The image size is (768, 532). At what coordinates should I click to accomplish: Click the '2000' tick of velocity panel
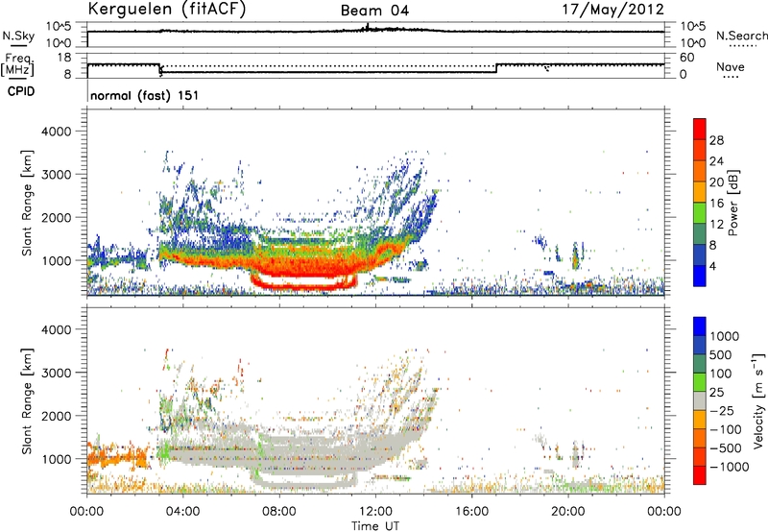[56, 416]
